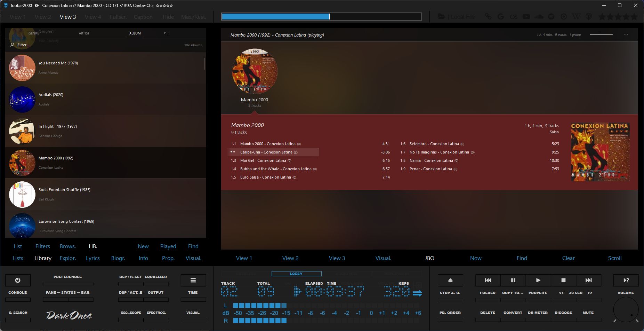Click the link chain icon in toolbar
The width and height of the screenshot is (644, 331).
pos(488,16)
